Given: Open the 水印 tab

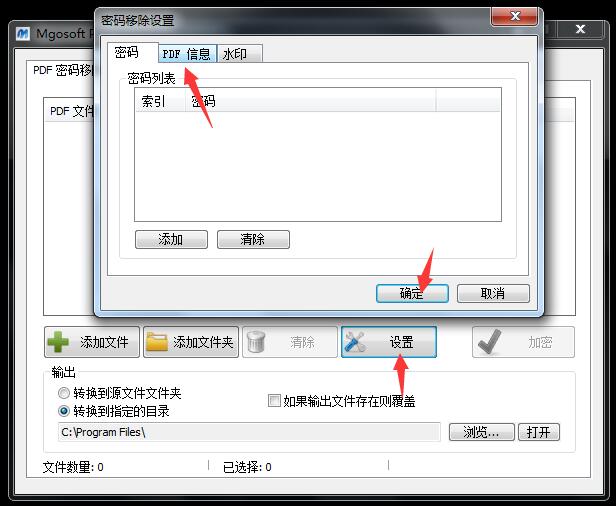Looking at the screenshot, I should point(239,53).
